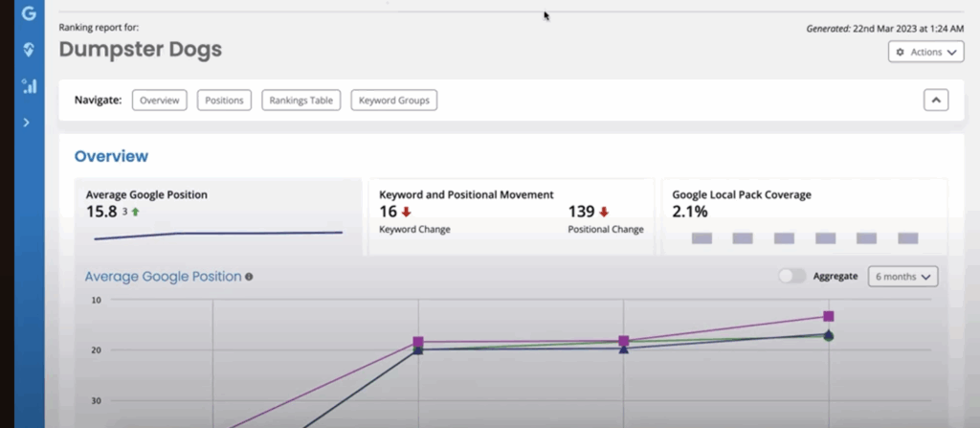Jump to the Positions section
The image size is (980, 428).
224,100
